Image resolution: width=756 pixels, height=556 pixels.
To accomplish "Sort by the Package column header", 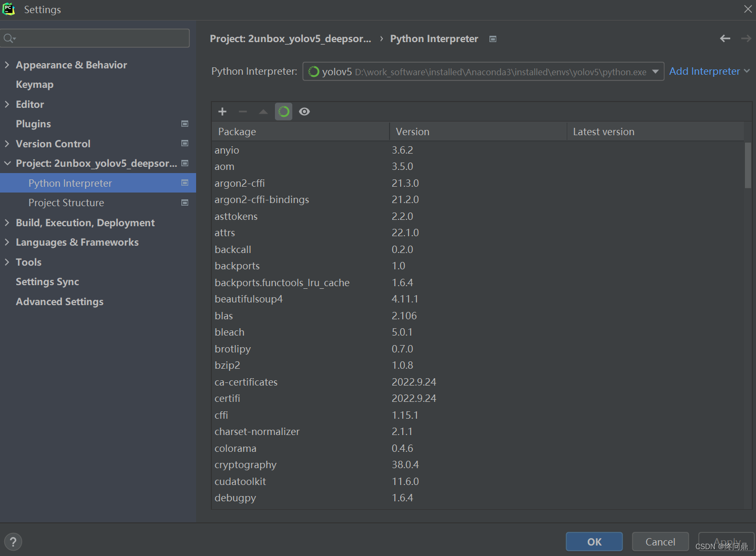I will click(300, 132).
